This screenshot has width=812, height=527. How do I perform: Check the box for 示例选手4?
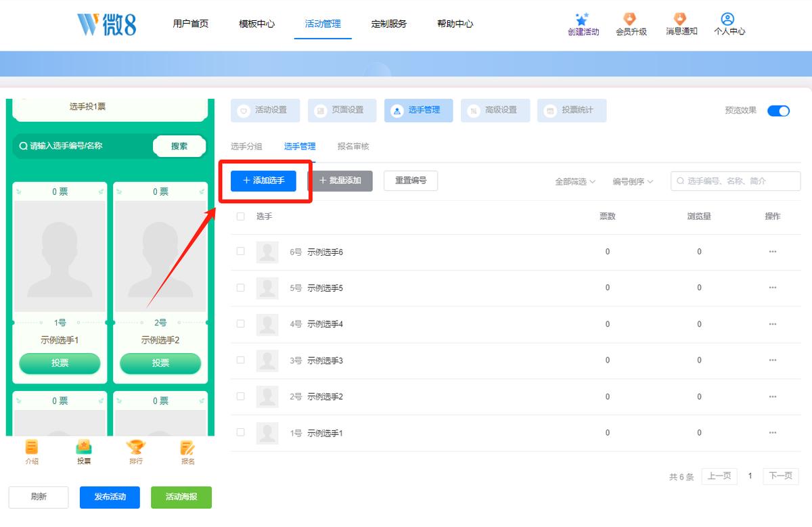tap(240, 323)
